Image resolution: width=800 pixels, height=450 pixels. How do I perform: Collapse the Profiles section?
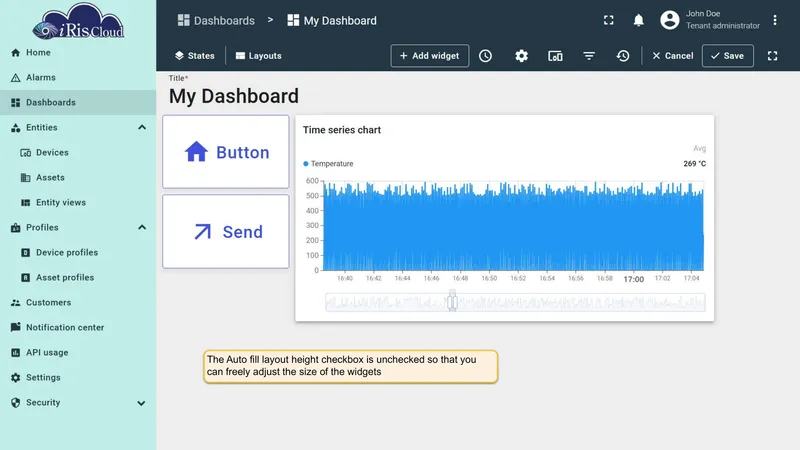(142, 227)
